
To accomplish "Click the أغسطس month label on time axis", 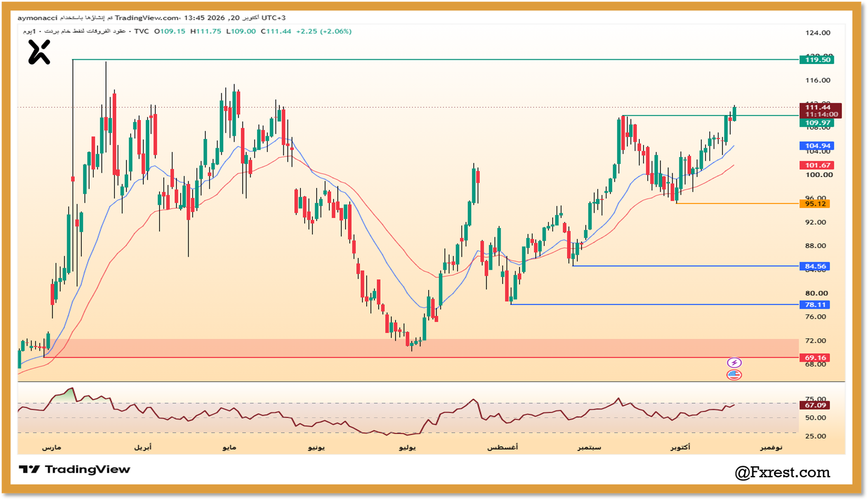I will coord(502,447).
